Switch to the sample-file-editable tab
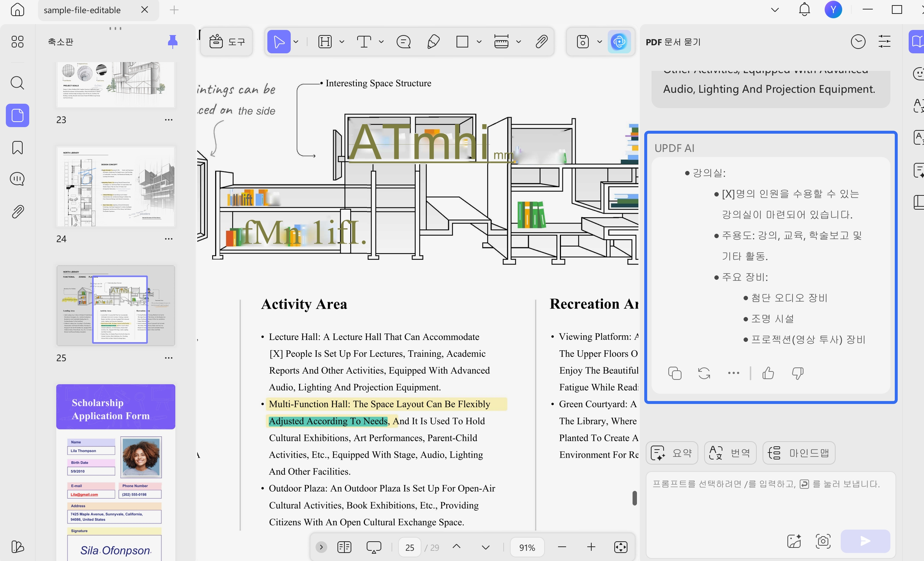This screenshot has height=561, width=924. coord(82,10)
